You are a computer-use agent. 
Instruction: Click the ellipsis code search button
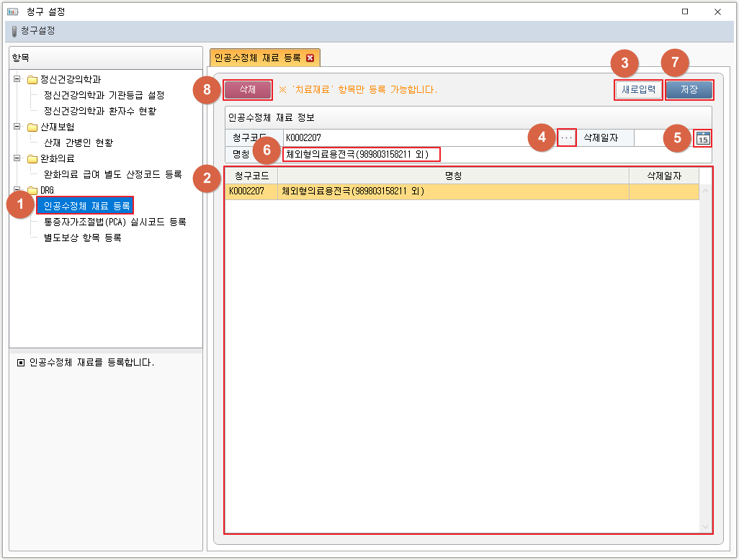[x=567, y=137]
